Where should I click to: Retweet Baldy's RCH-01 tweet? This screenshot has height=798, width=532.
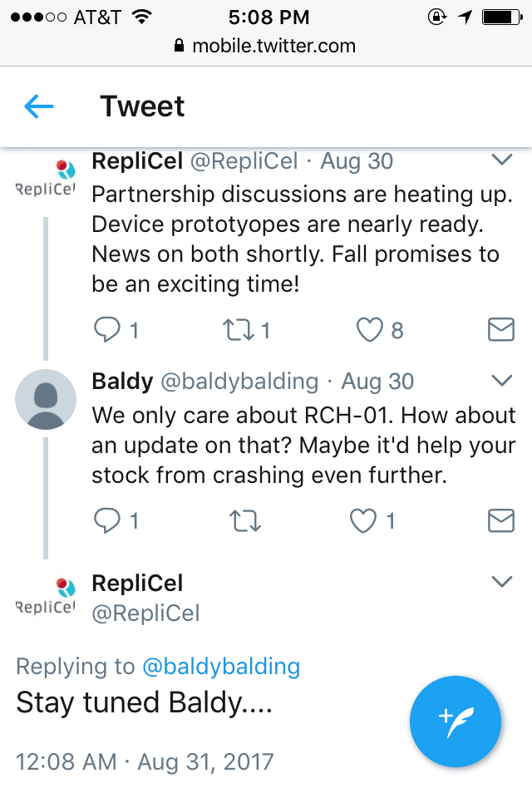click(244, 521)
